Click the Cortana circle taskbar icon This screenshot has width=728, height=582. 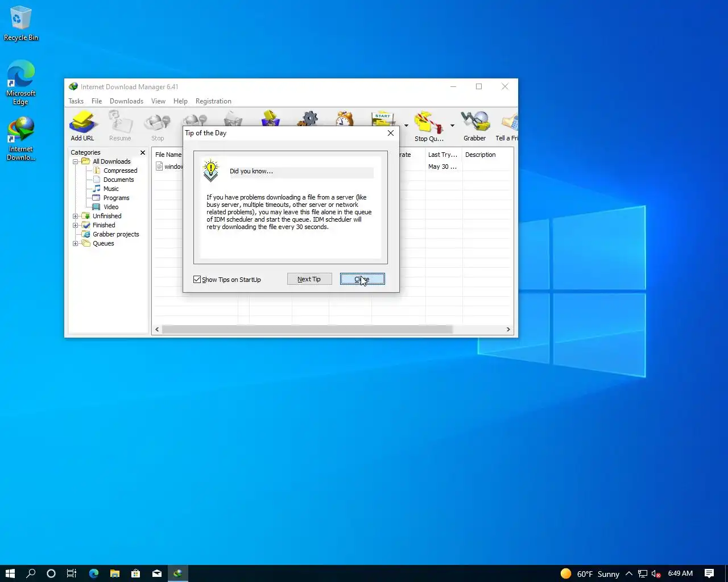coord(51,573)
